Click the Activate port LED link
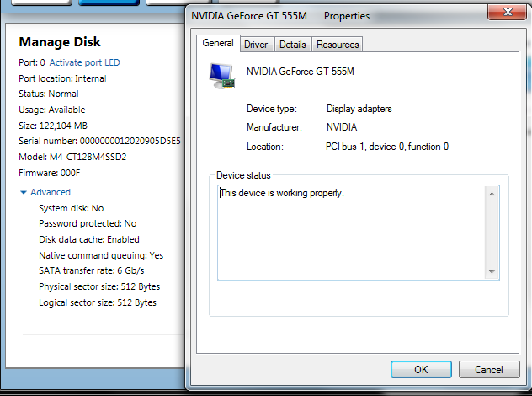This screenshot has width=532, height=396. point(84,62)
